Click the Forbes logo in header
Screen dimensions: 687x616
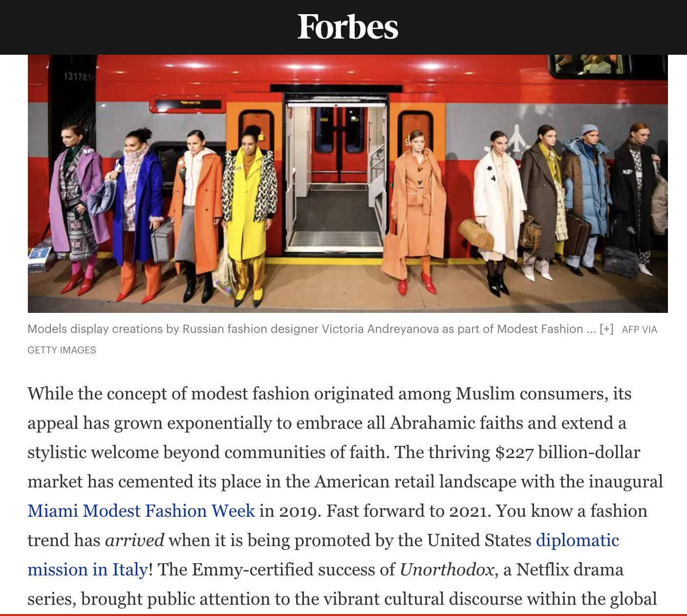[348, 27]
